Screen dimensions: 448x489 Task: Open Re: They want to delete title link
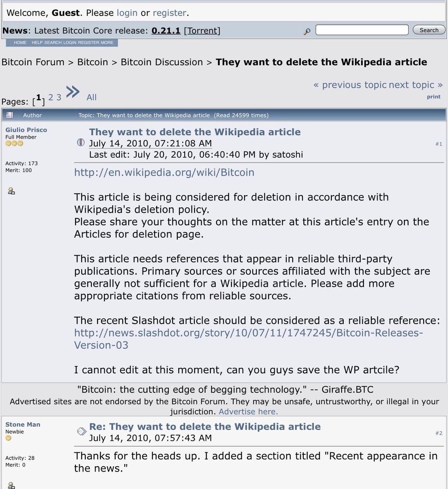(x=205, y=427)
